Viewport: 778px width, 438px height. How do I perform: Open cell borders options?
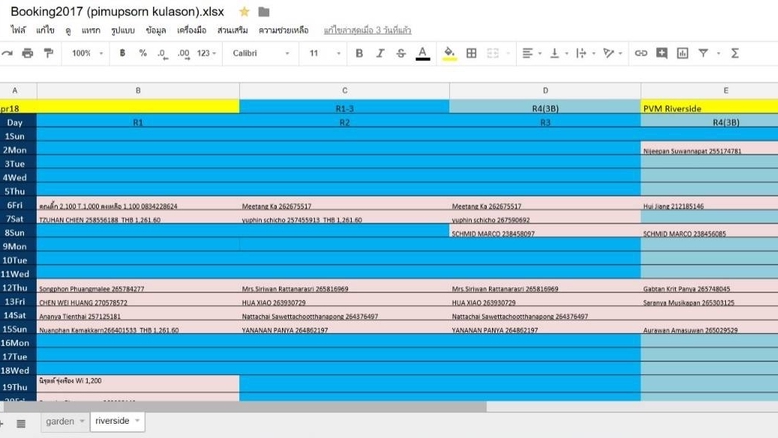click(x=471, y=53)
